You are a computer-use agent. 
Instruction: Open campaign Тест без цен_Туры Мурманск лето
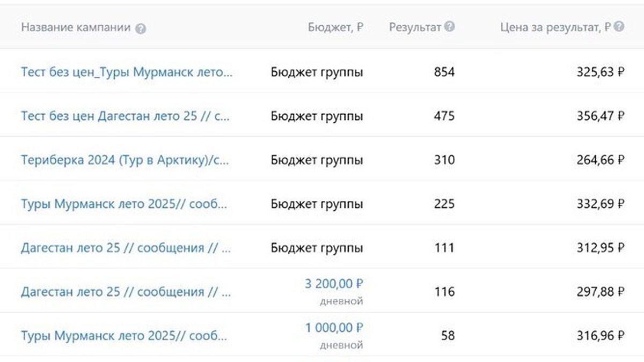click(127, 72)
